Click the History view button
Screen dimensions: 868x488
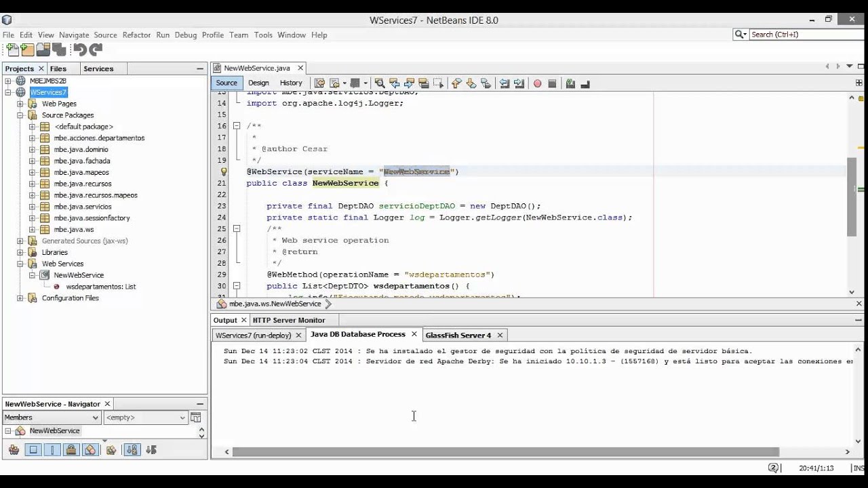[x=291, y=83]
